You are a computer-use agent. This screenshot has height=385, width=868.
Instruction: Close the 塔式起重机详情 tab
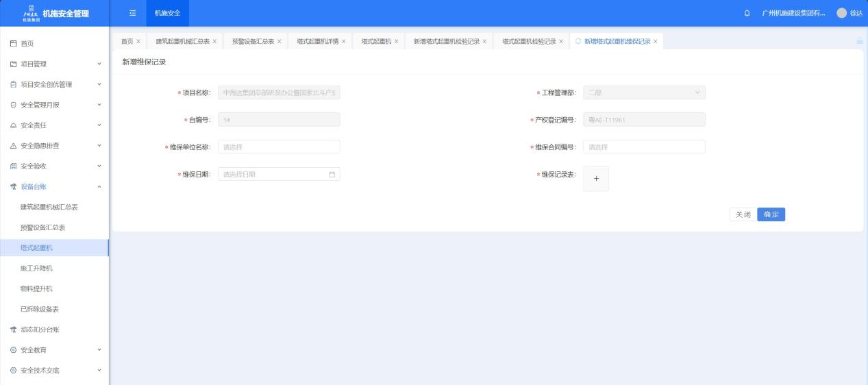click(343, 42)
